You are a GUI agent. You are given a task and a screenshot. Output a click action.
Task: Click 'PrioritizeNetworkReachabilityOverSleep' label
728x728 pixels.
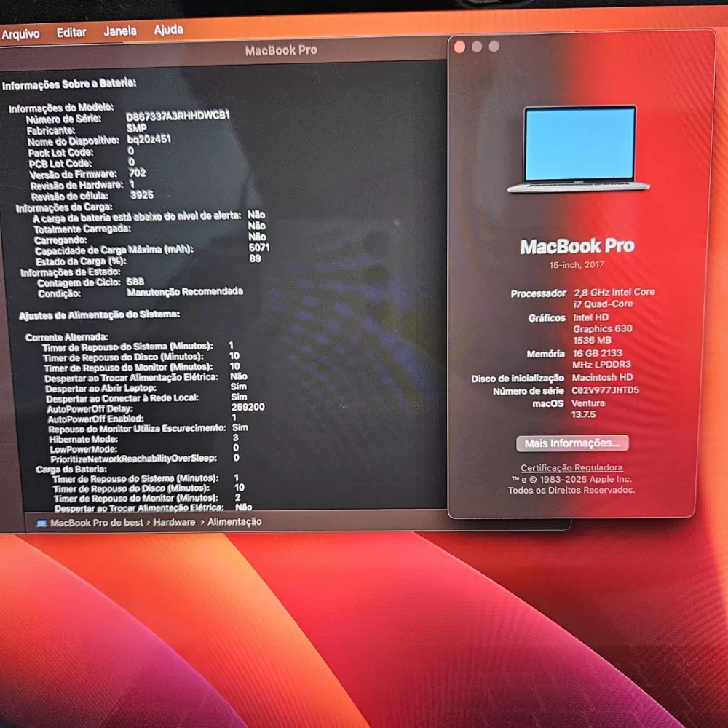(x=134, y=459)
